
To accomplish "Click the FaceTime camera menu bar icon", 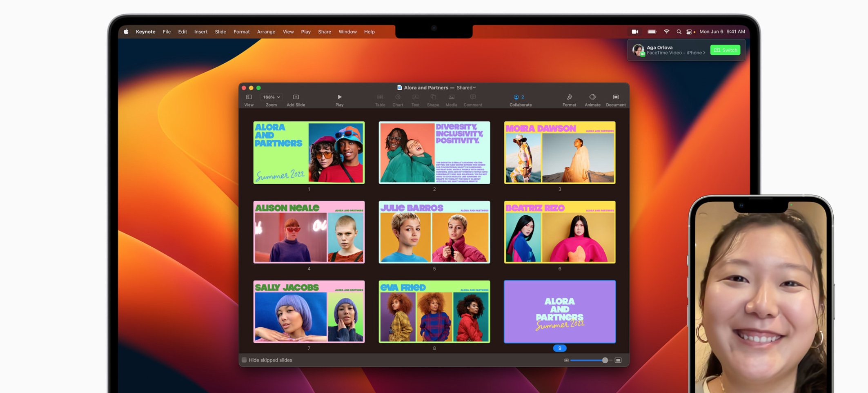I will coord(635,31).
